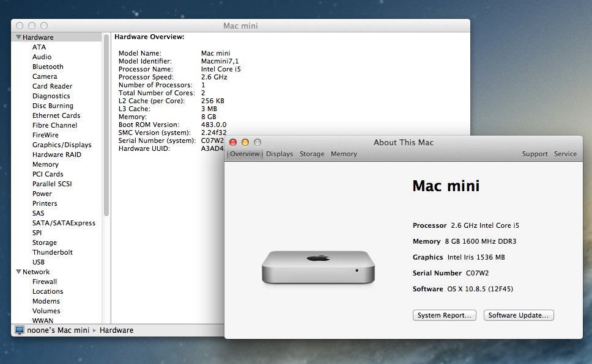Viewport: 592px width, 364px height.
Task: Select Fibre Channel in the sidebar
Action: click(x=54, y=126)
